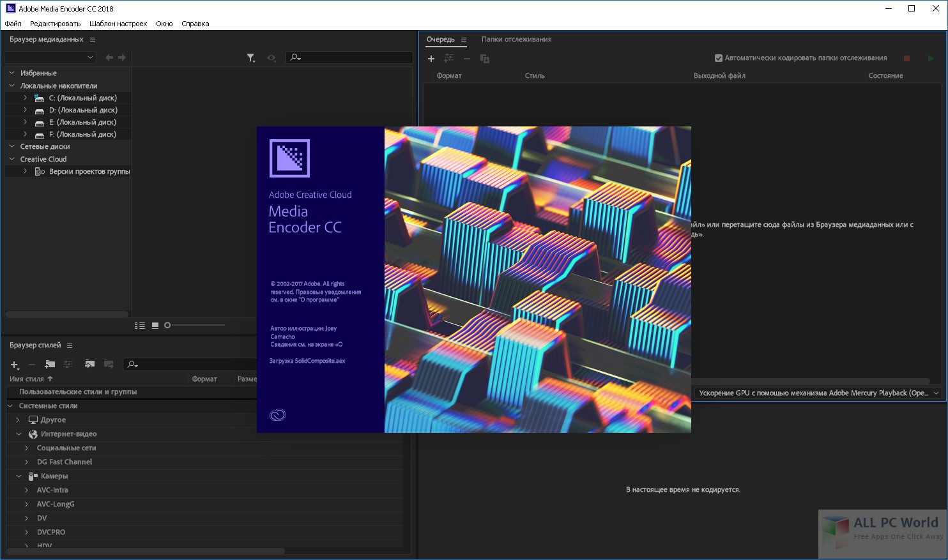This screenshot has width=948, height=560.
Task: Adjust the Media Browser thumbnail zoom slider
Action: (194, 326)
